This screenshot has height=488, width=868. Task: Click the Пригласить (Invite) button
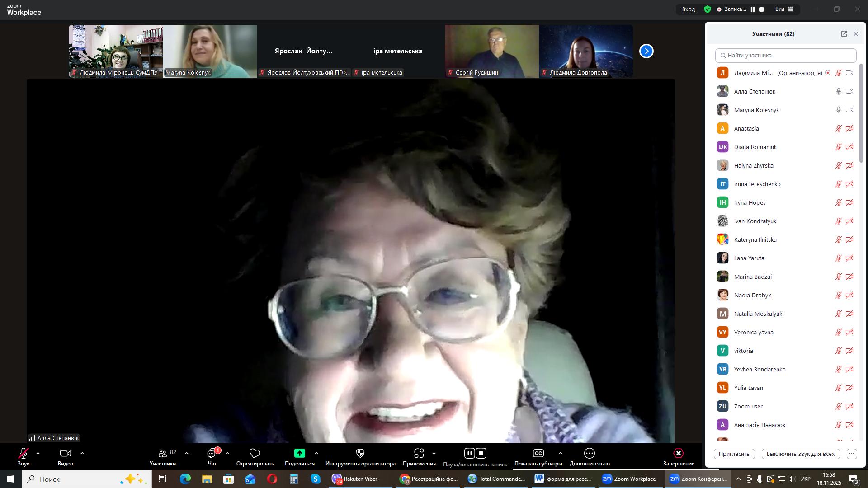tap(734, 454)
